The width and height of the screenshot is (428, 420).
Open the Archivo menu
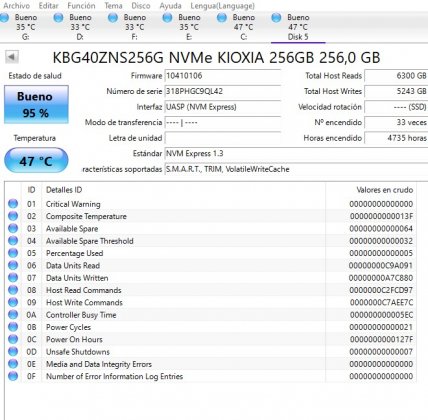16,6
